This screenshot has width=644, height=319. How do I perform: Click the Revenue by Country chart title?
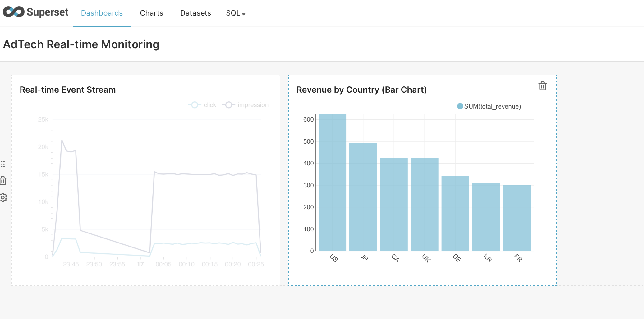[x=361, y=90]
